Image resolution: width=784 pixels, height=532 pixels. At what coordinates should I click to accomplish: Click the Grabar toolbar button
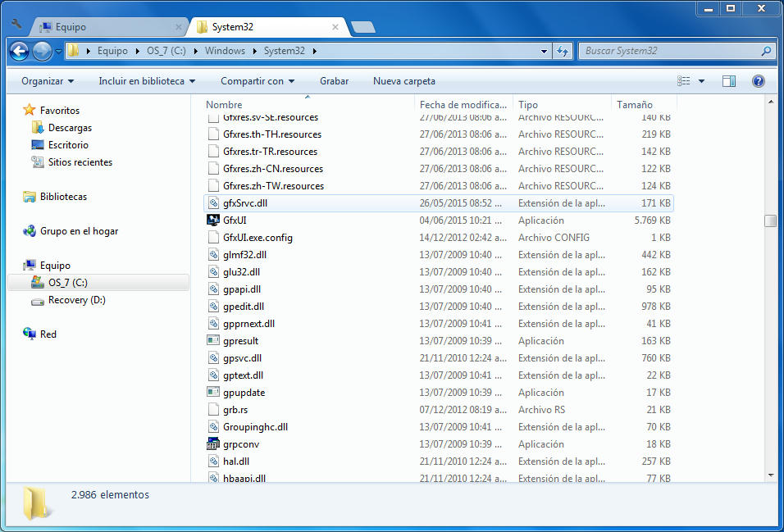(335, 81)
